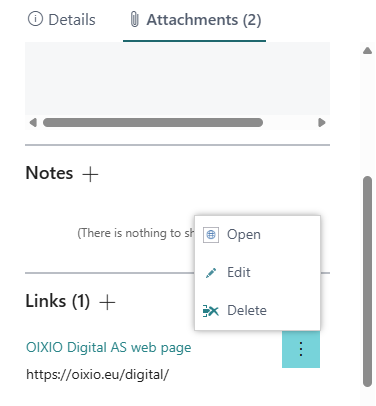Screen dimensions: 376x406
Task: Click the horizontal scrollbar thumb
Action: [x=153, y=123]
